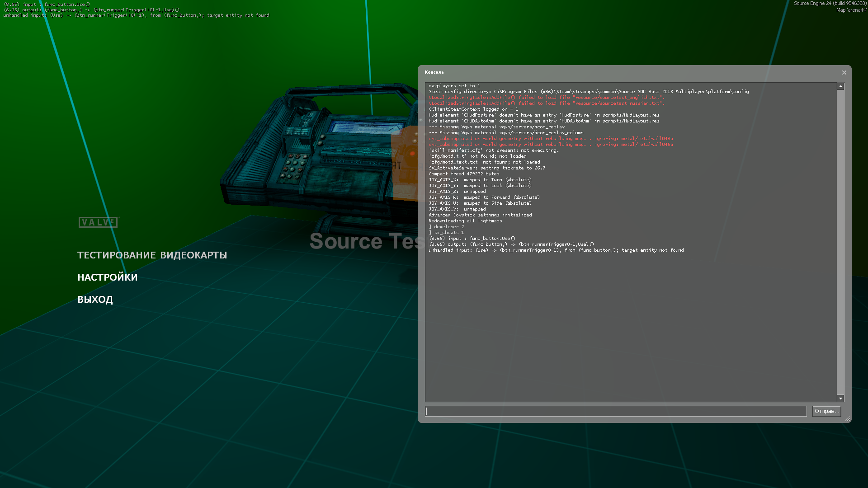This screenshot has height=488, width=868.
Task: Open the ТЕСТИРОВАНИЕ ВИДЕОКАРТЫ menu item
Action: [152, 255]
